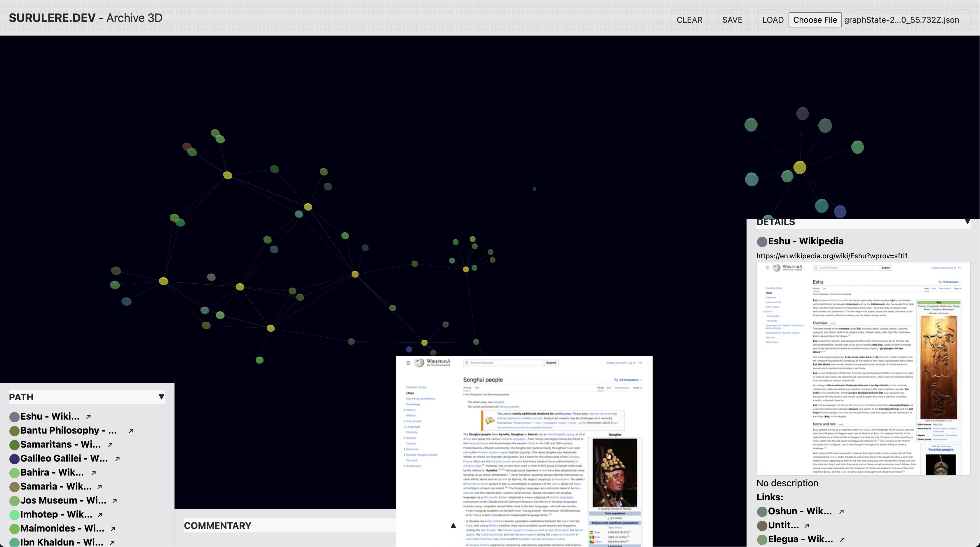Viewport: 980px width, 547px height.
Task: Open Galileo Galilei external link arrow
Action: 117,459
